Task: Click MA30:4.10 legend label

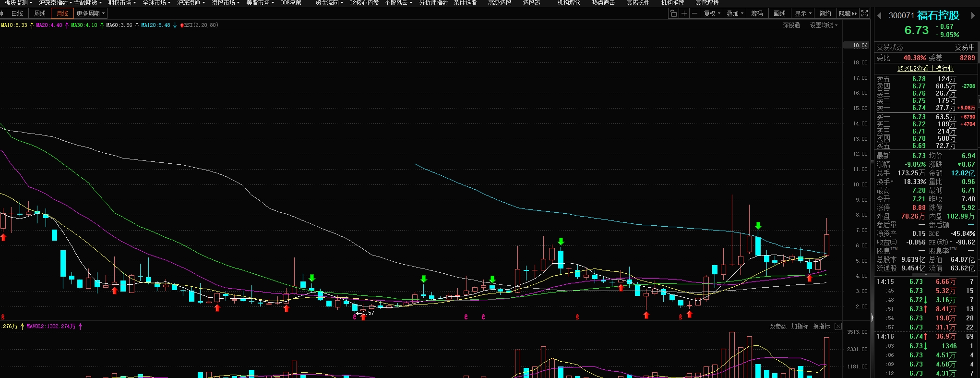Action: [84, 25]
